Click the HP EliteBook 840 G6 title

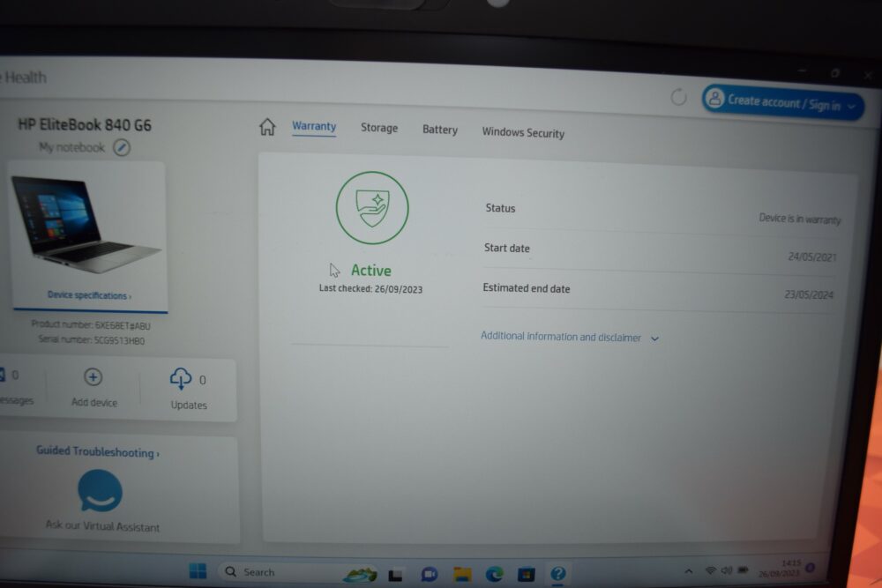(x=85, y=124)
